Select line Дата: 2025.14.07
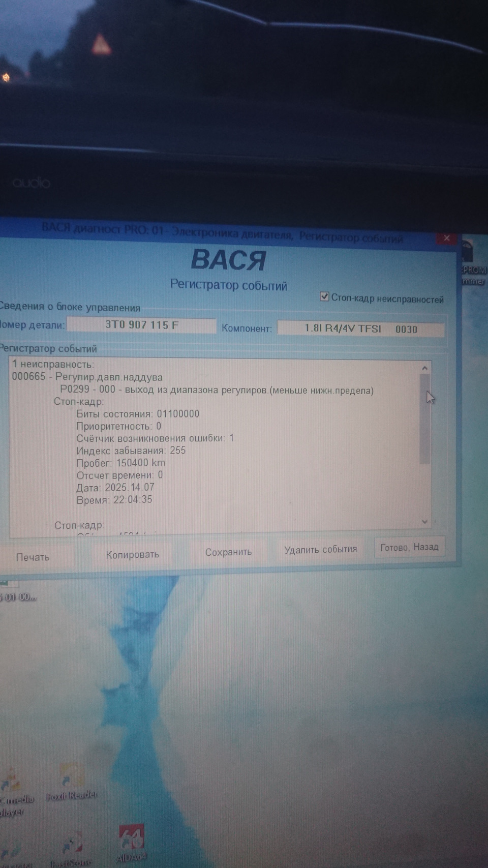The width and height of the screenshot is (488, 868). (x=115, y=487)
